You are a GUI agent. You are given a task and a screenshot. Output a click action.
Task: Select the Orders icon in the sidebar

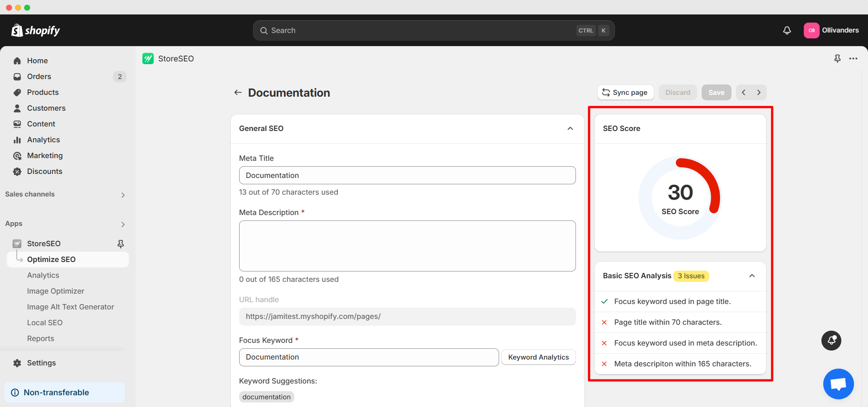[17, 76]
